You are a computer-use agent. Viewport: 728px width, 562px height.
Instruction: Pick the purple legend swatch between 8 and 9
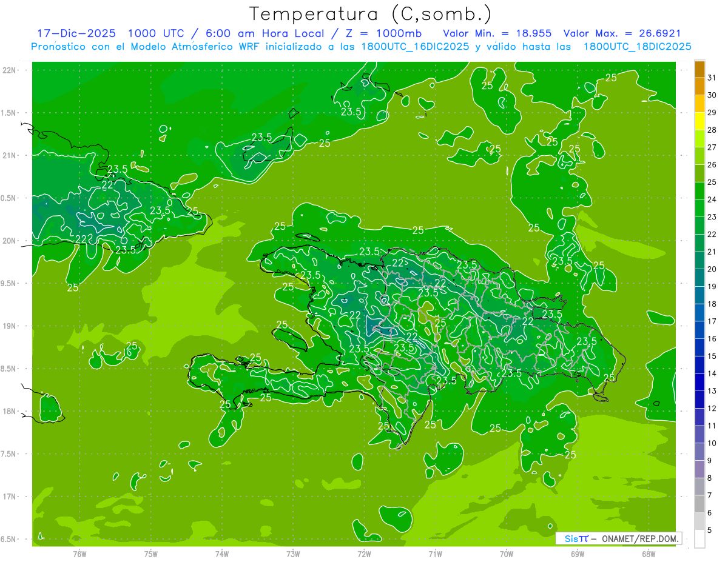(700, 469)
